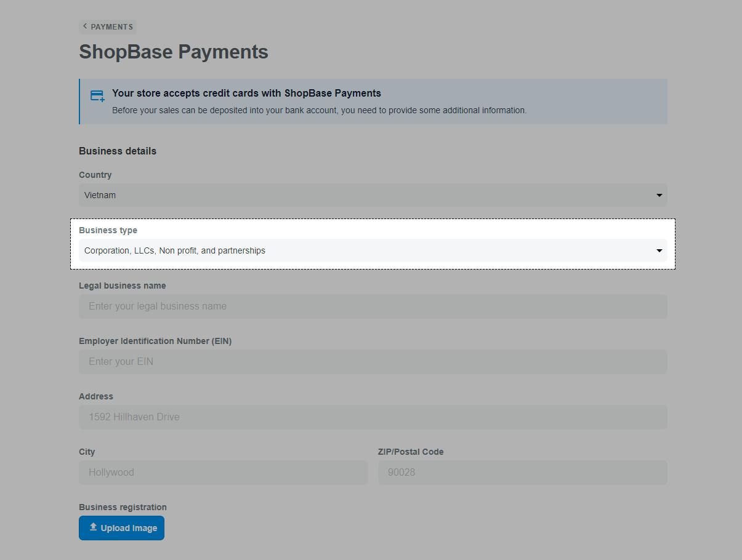Click the City input showing Hollywood
742x560 pixels.
pos(223,473)
